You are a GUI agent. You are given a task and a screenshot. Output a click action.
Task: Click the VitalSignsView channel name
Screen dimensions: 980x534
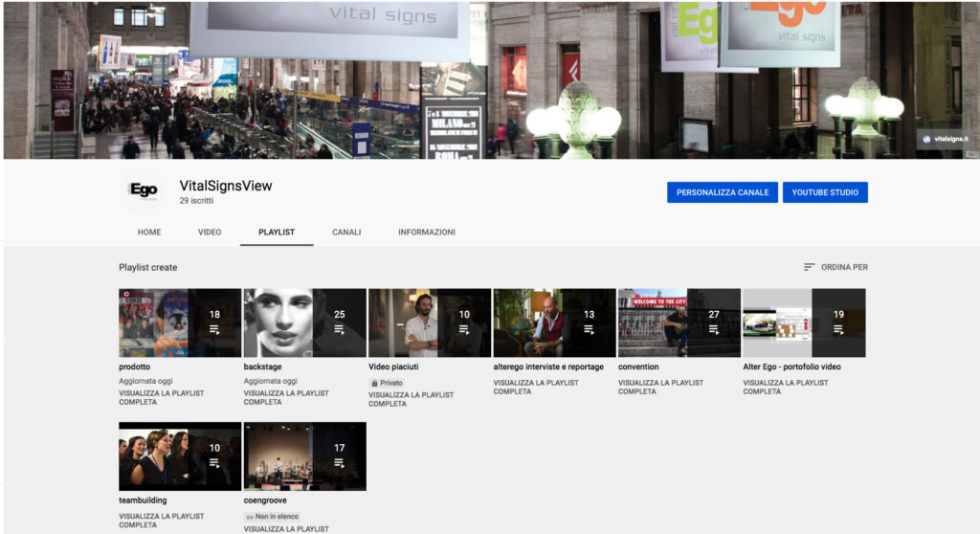click(226, 186)
